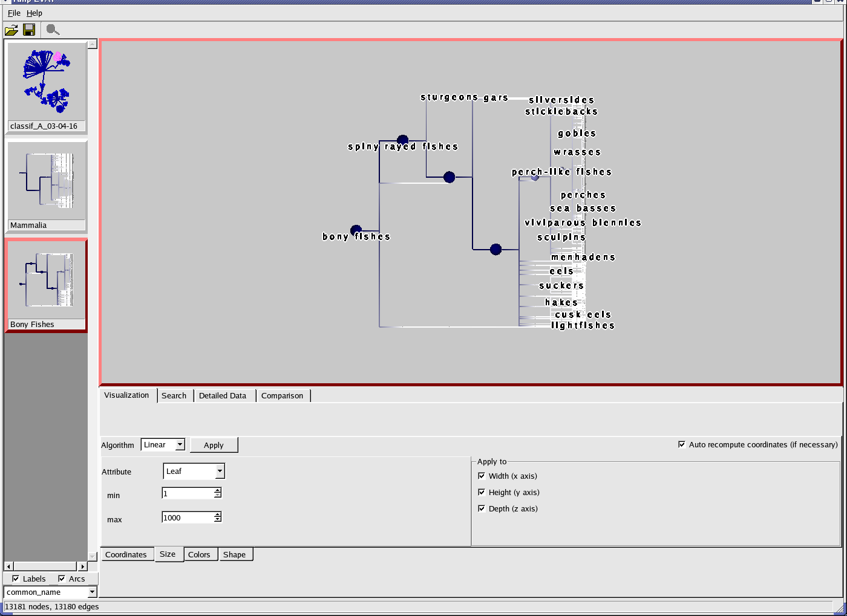The height and width of the screenshot is (616, 847).
Task: Click the spiny rayed fishes node circle
Action: pyautogui.click(x=402, y=140)
